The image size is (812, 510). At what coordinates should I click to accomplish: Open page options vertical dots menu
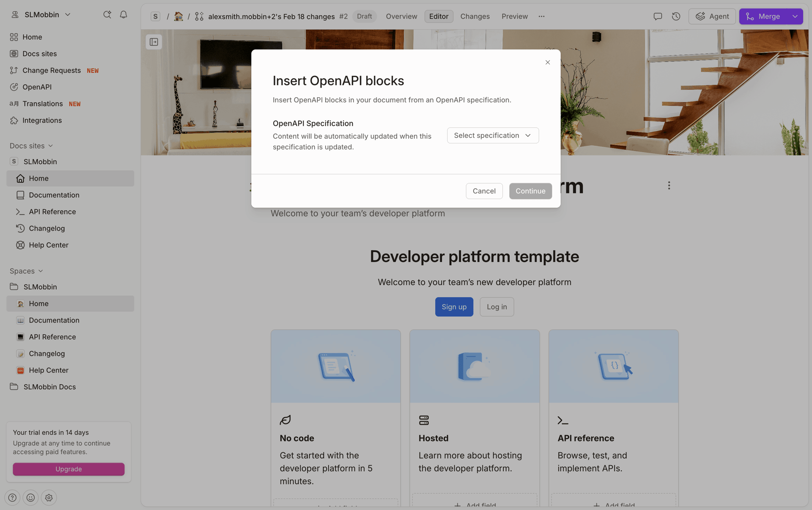pos(669,186)
